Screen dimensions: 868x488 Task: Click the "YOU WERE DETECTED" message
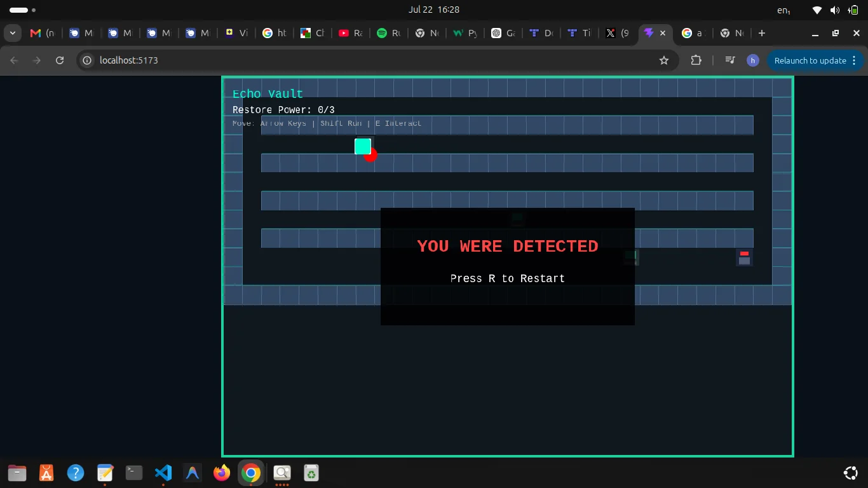pyautogui.click(x=508, y=247)
